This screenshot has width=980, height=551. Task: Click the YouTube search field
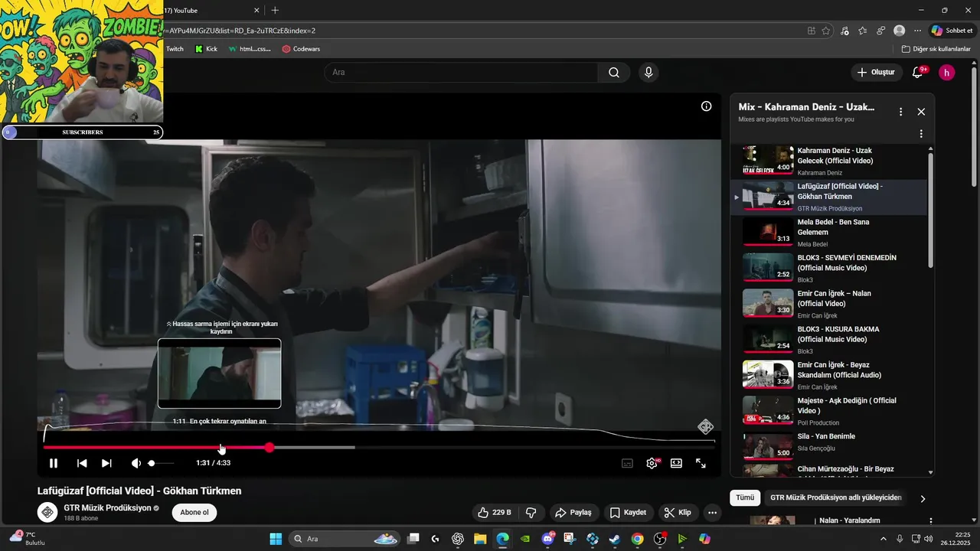461,72
